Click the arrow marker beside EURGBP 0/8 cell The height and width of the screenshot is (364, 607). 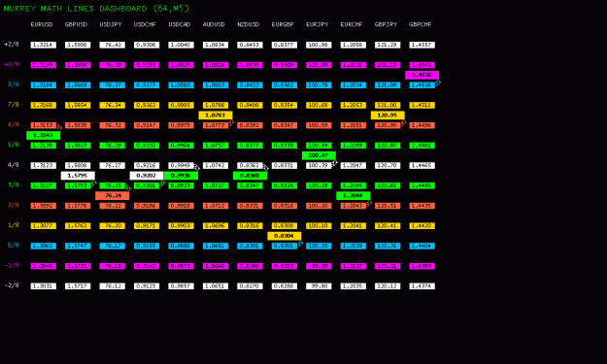click(x=300, y=244)
